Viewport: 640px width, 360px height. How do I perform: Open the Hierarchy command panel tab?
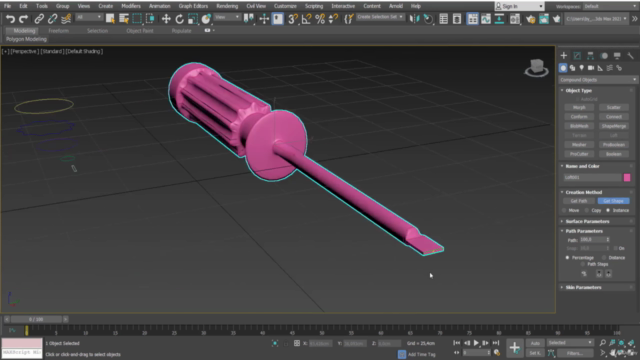point(591,56)
